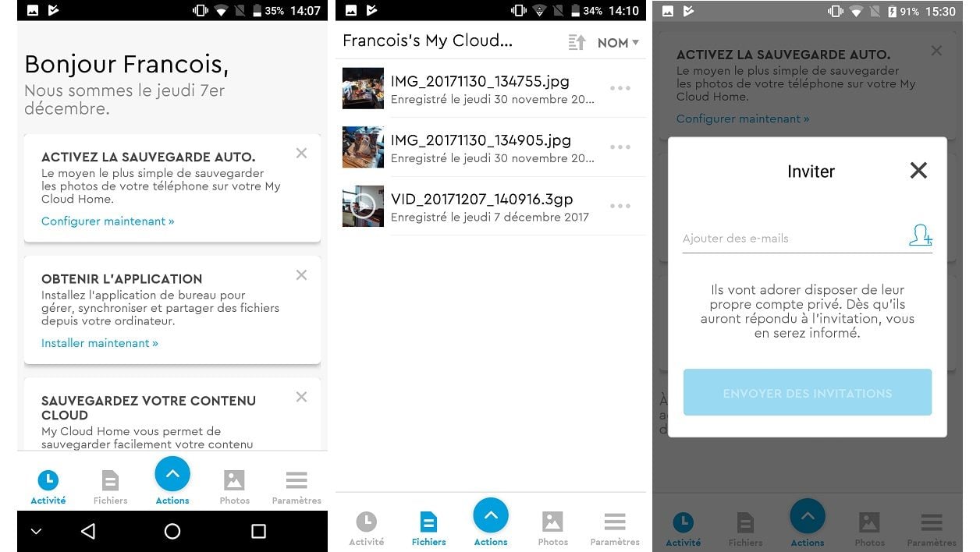Dismiss the "Obtenir l'application" card
The image size is (980, 552).
(301, 275)
